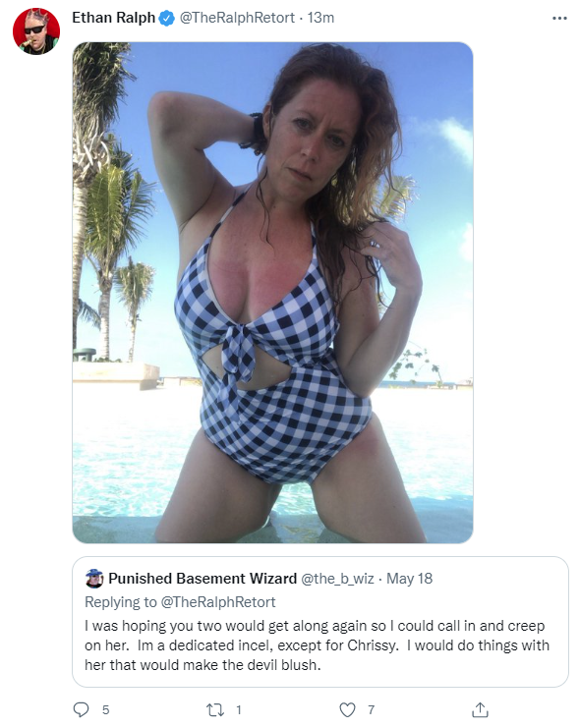Click the @the_b_wiz handle
The width and height of the screenshot is (579, 728).
tap(337, 579)
